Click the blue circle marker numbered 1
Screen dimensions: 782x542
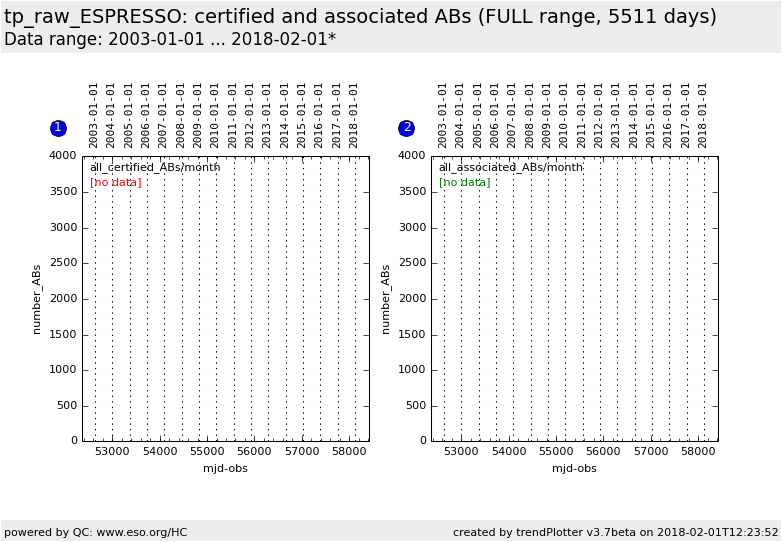pyautogui.click(x=58, y=128)
